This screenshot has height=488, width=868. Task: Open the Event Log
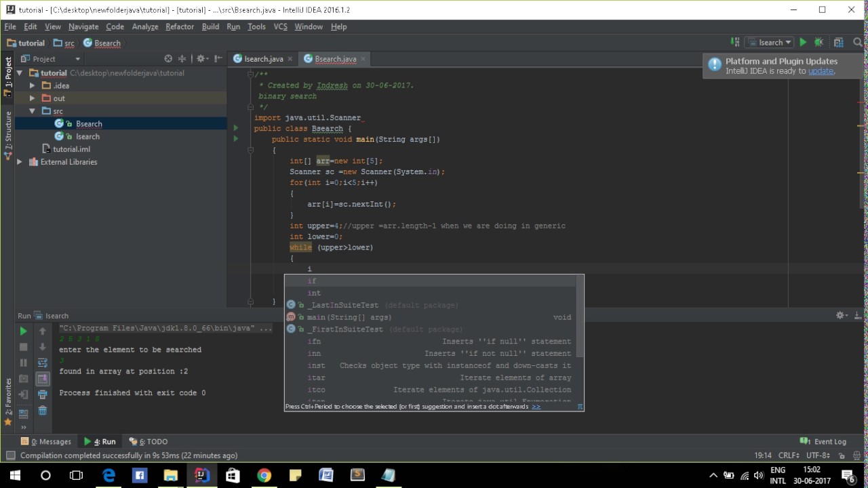(x=823, y=441)
